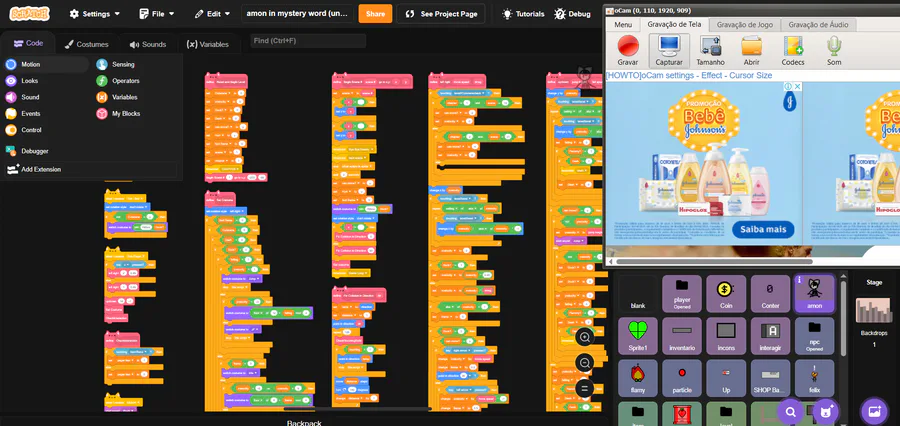Select the felix sprite
Image resolution: width=900 pixels, height=426 pixels.
(814, 378)
